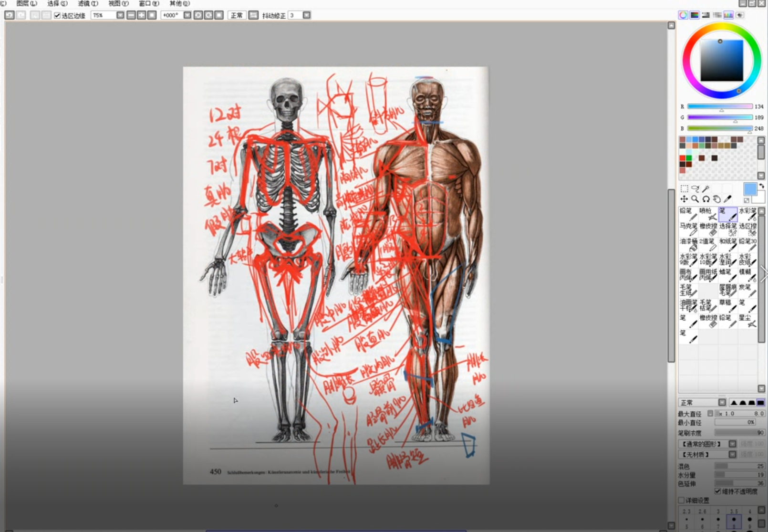This screenshot has height=532, width=768.
Task: Click the reset rotation button
Action: [219, 15]
